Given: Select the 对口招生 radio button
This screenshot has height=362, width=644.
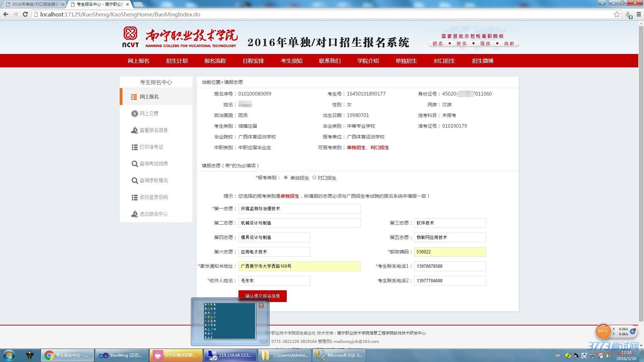Looking at the screenshot, I should [314, 178].
